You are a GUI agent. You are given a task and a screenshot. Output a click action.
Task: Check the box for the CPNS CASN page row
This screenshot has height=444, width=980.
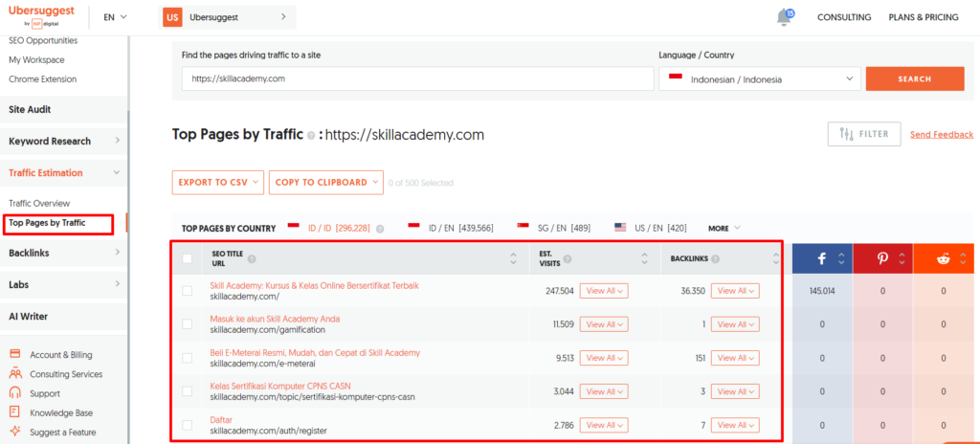(187, 390)
